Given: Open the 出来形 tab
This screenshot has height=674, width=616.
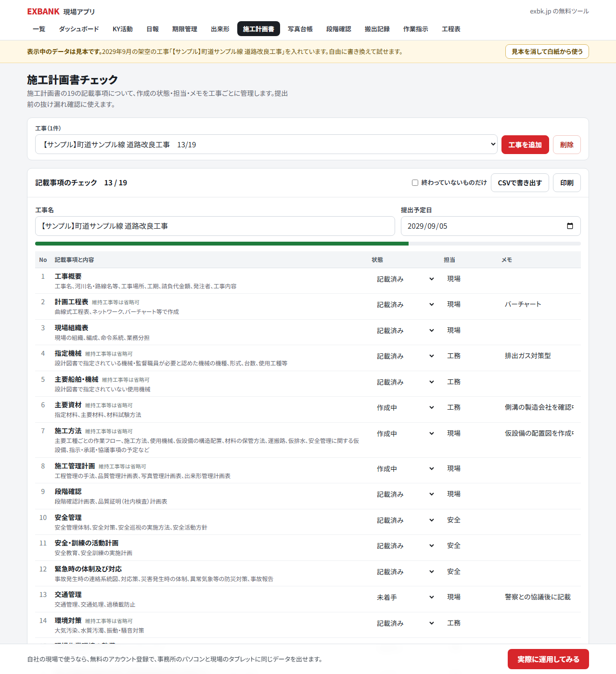Looking at the screenshot, I should [x=220, y=29].
